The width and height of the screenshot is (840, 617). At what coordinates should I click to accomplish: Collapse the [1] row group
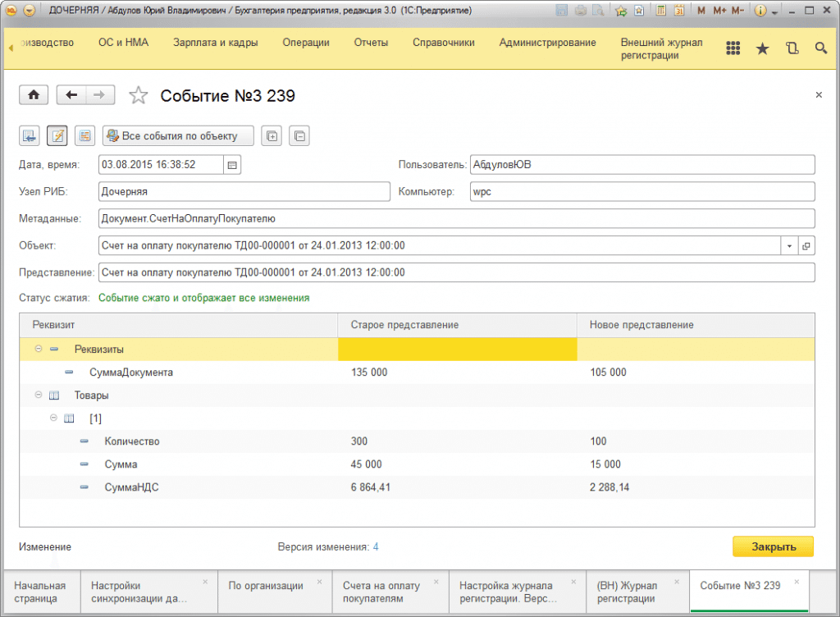[53, 418]
